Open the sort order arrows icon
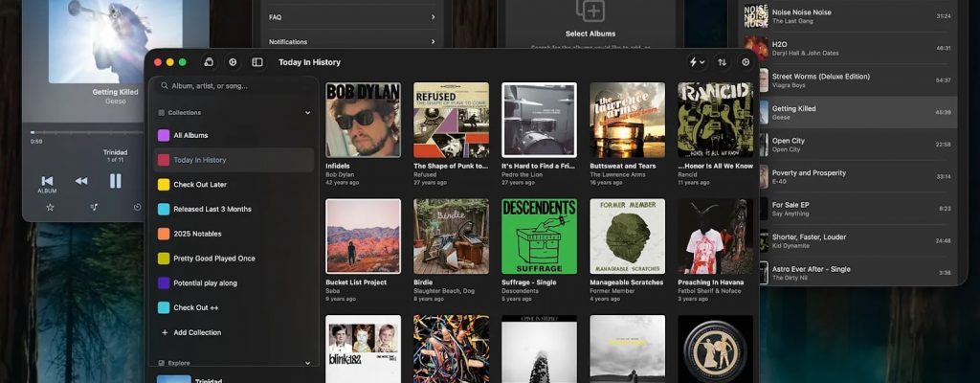This screenshot has height=383, width=980. [x=722, y=62]
